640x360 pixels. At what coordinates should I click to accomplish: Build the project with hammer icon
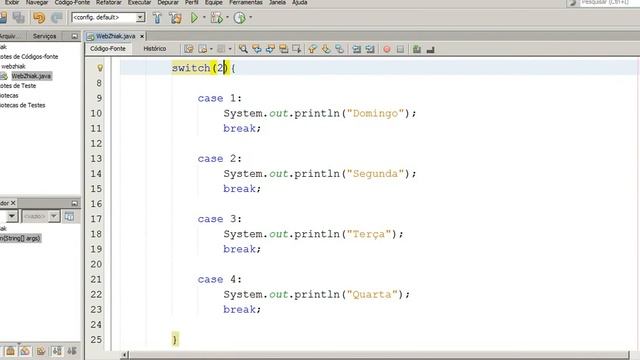157,18
